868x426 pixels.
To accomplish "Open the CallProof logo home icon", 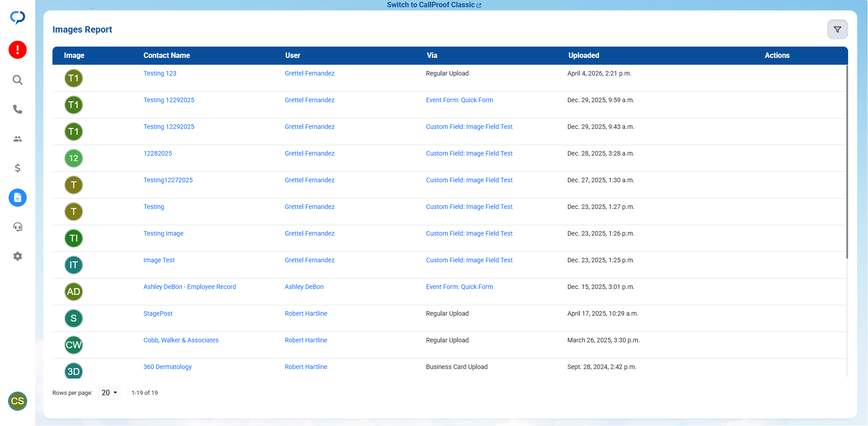I will (18, 18).
